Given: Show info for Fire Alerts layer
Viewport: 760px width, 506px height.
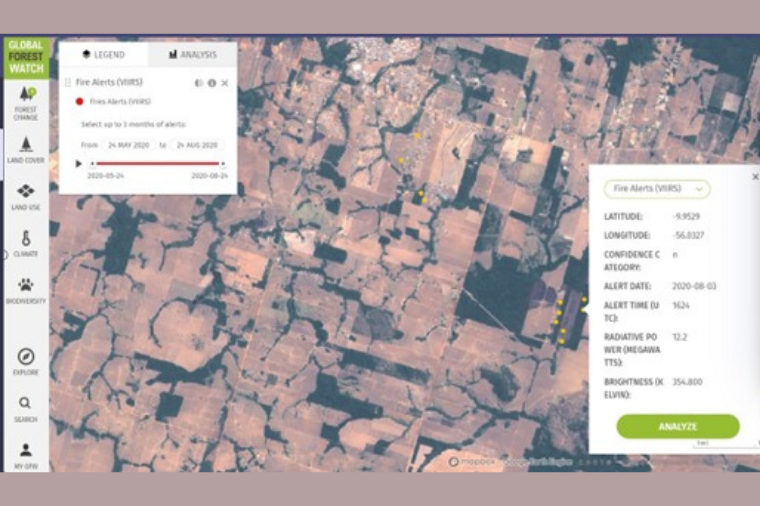Looking at the screenshot, I should pyautogui.click(x=212, y=83).
